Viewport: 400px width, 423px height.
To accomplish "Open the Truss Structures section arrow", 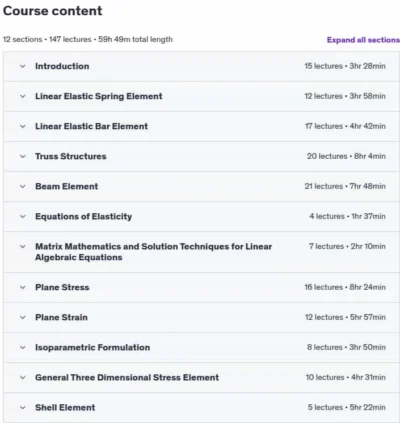I will (23, 156).
